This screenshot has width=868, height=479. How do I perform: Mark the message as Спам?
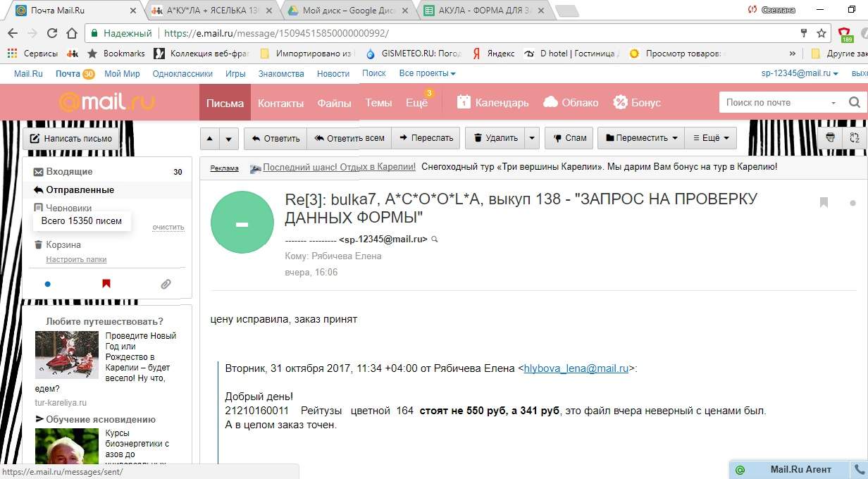(569, 138)
